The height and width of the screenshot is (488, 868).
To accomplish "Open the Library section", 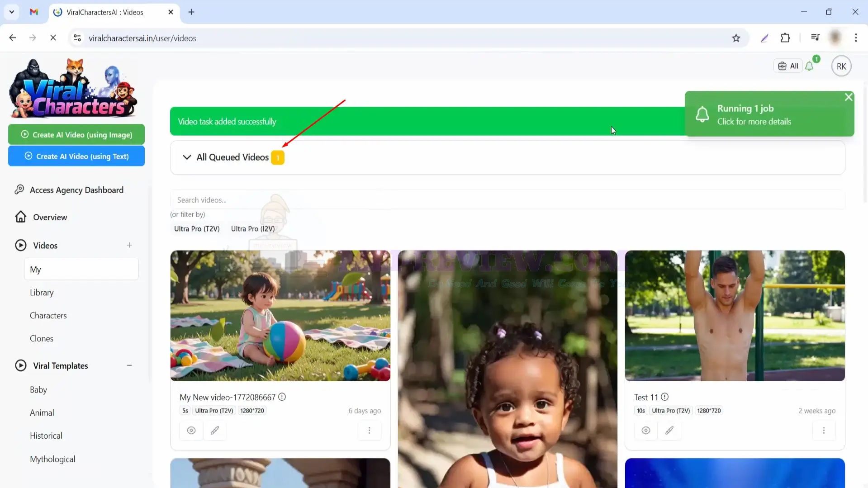I will click(42, 293).
